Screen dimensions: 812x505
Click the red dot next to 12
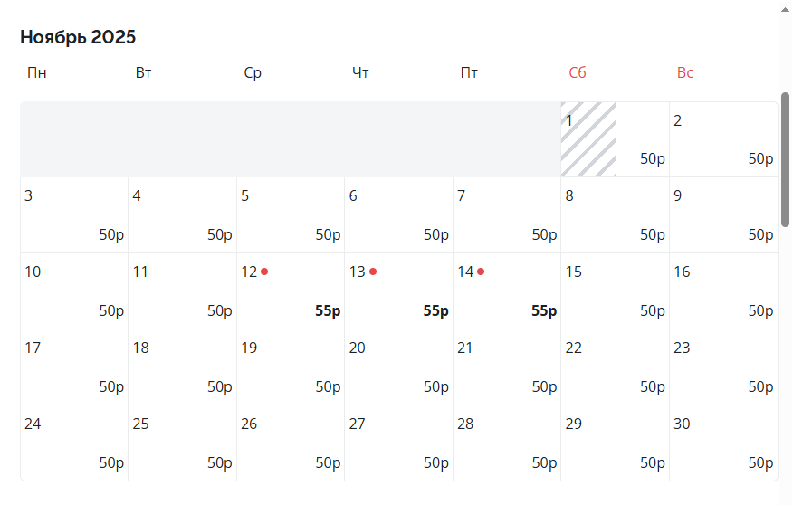[264, 272]
